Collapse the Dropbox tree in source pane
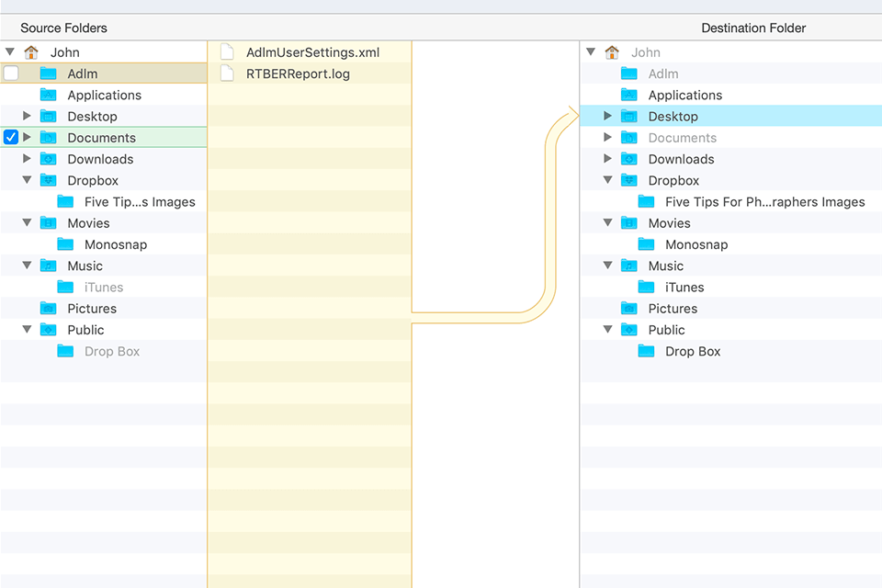Screen dimensions: 882x588 point(27,180)
